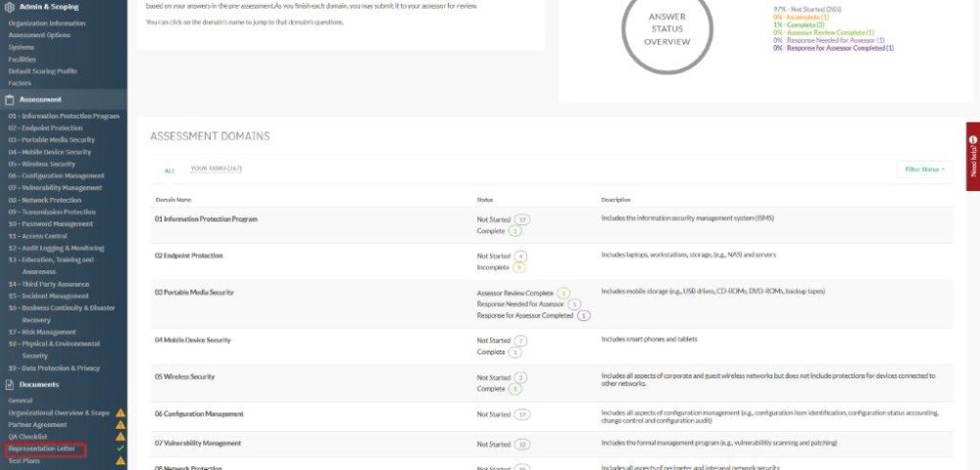Image resolution: width=980 pixels, height=470 pixels.
Task: Open Organization Information in sidebar
Action: point(47,23)
